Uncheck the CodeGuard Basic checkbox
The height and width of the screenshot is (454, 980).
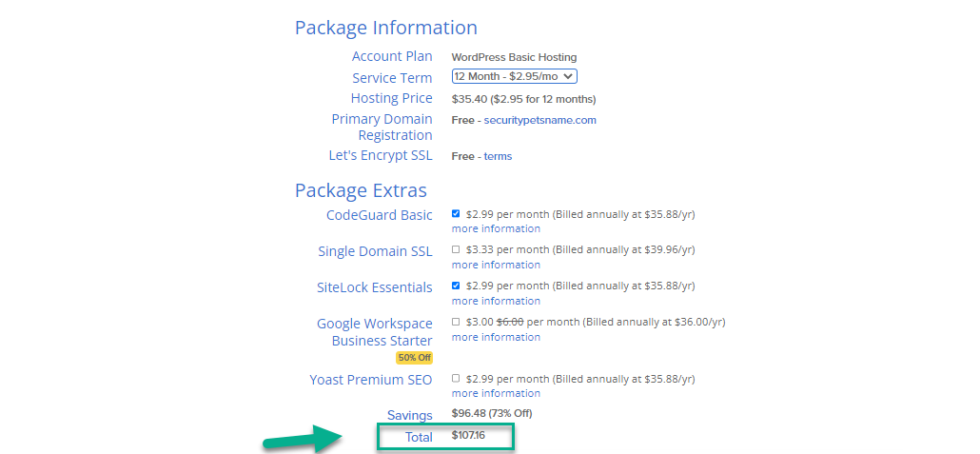456,214
